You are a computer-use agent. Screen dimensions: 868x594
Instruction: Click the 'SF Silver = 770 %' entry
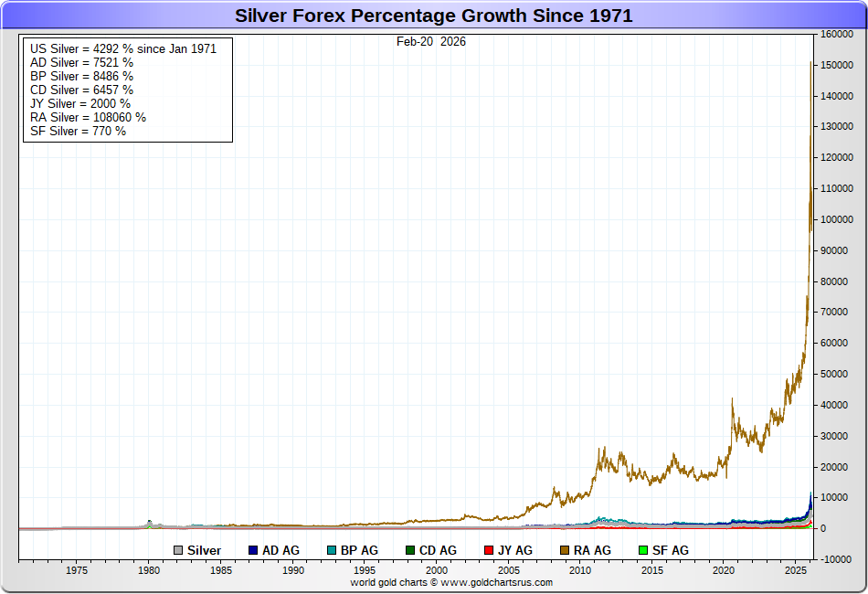pos(78,131)
